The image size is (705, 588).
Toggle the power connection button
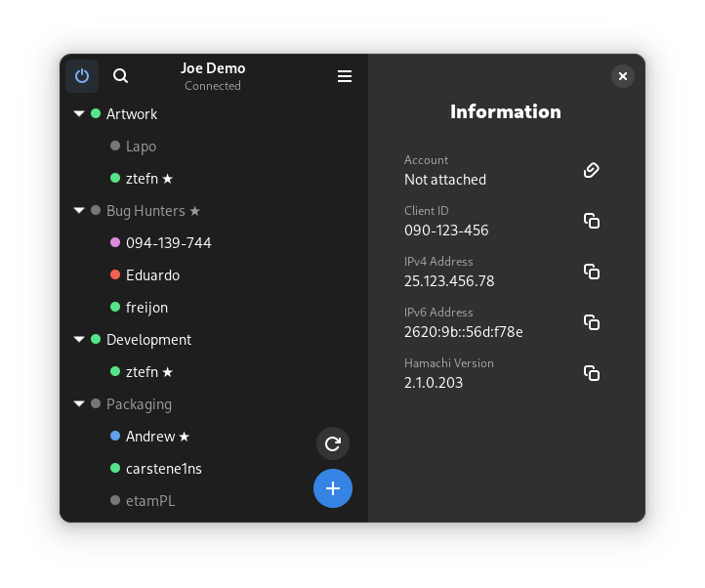(82, 76)
